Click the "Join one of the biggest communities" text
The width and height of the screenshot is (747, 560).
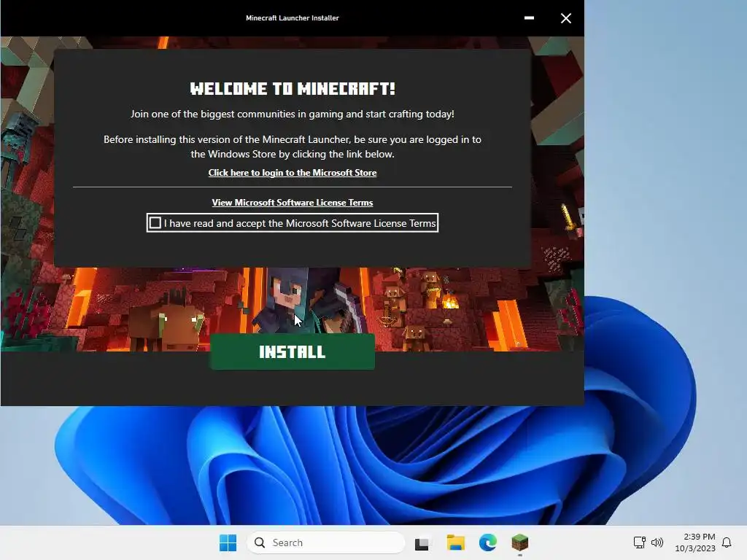point(293,114)
